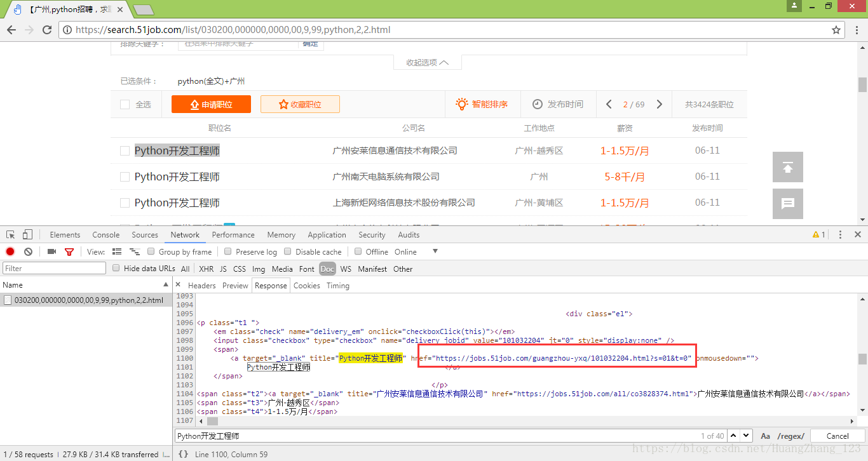Close the DevTools panel
The image size is (868, 461).
857,235
